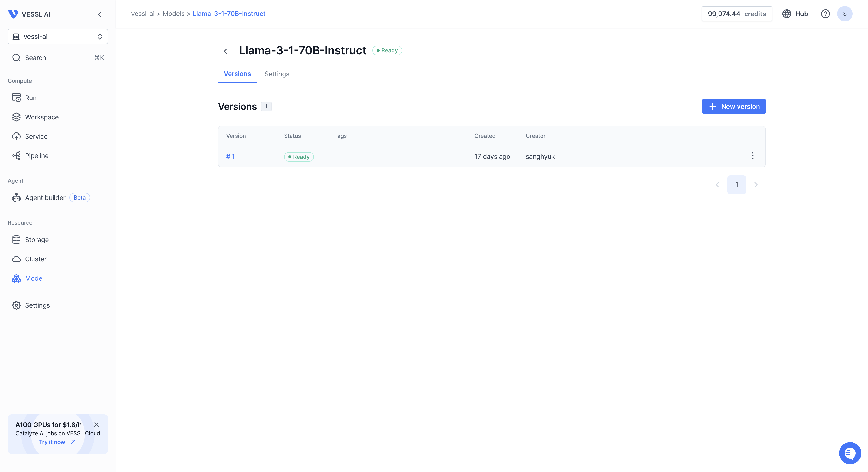Open the Storage resource page
Viewport: 868px width, 472px height.
37,240
